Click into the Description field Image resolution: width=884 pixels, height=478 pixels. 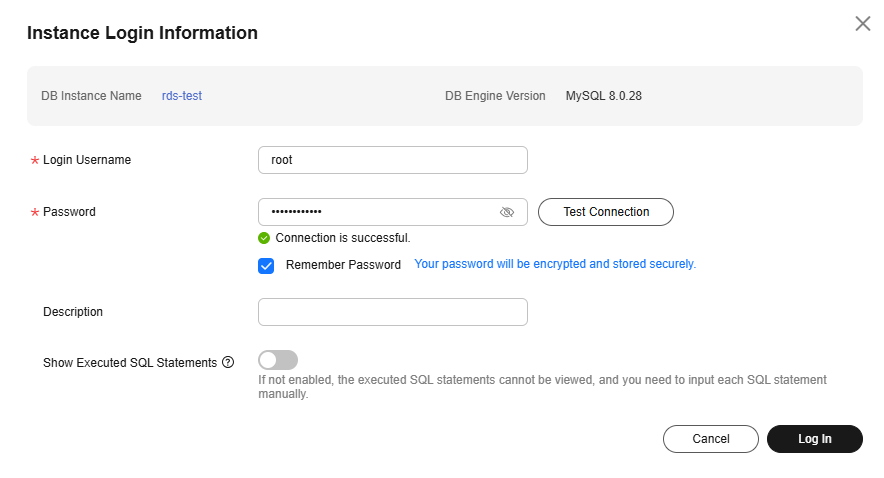pyautogui.click(x=393, y=312)
